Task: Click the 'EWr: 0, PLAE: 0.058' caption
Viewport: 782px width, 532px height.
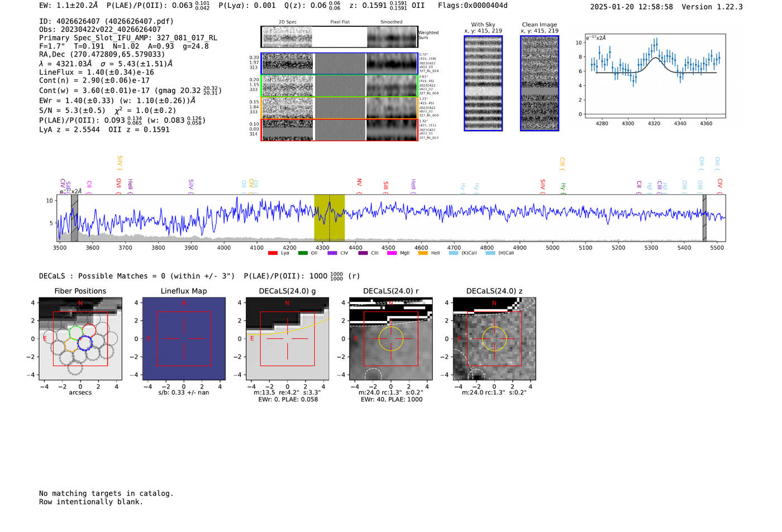Action: coord(288,400)
